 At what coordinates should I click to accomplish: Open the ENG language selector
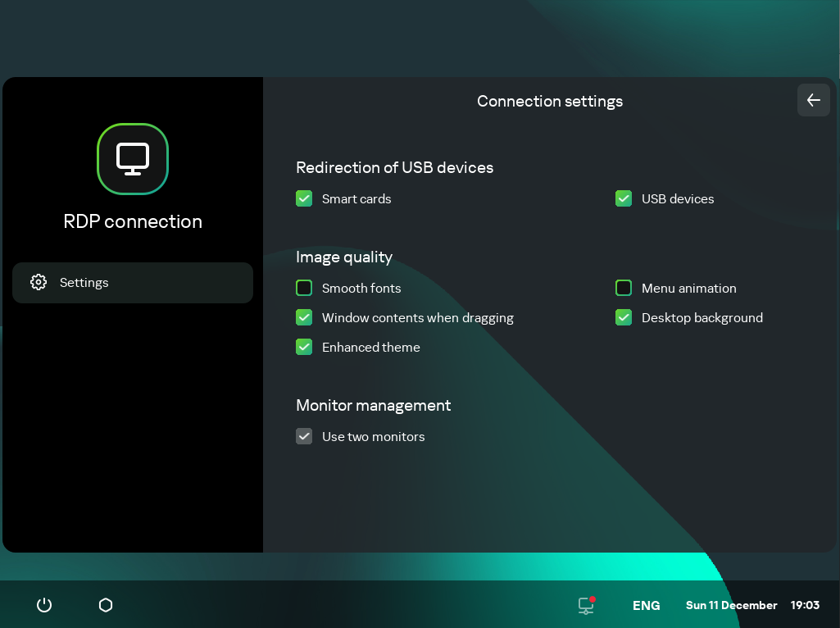[646, 605]
